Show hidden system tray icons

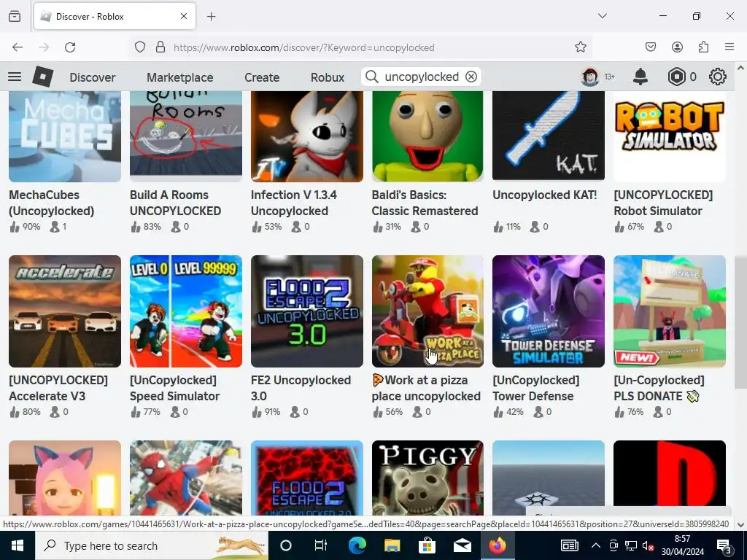(595, 545)
